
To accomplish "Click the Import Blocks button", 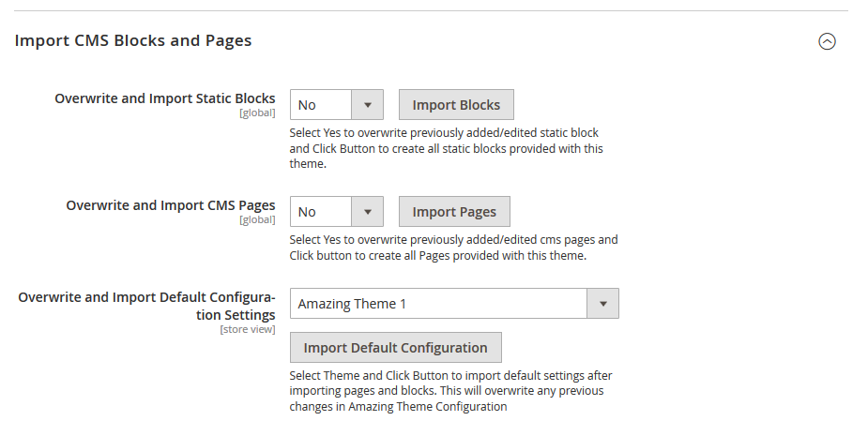I will [456, 105].
